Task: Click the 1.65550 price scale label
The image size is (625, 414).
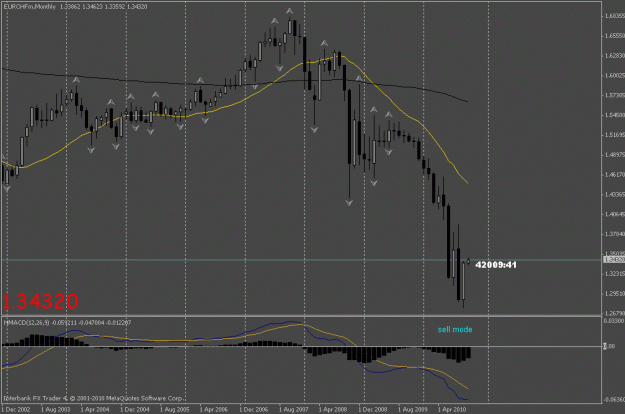Action: (x=614, y=36)
